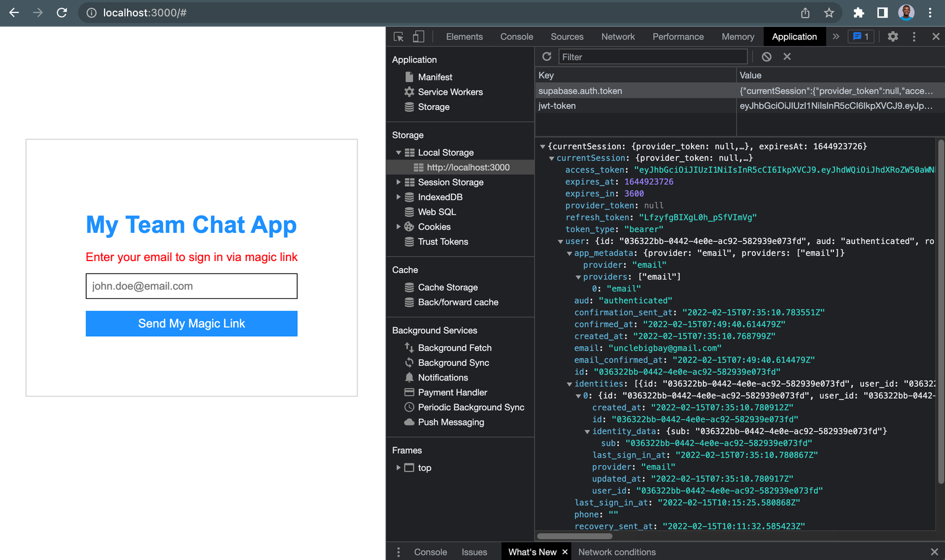Expand the Session Storage section
Viewport: 945px width, 560px height.
[x=399, y=182]
